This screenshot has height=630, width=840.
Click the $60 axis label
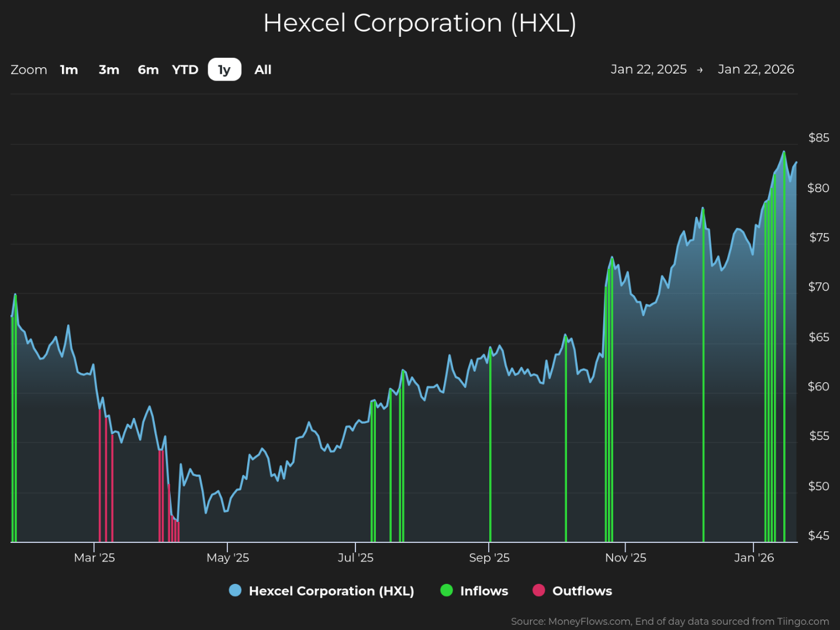818,387
